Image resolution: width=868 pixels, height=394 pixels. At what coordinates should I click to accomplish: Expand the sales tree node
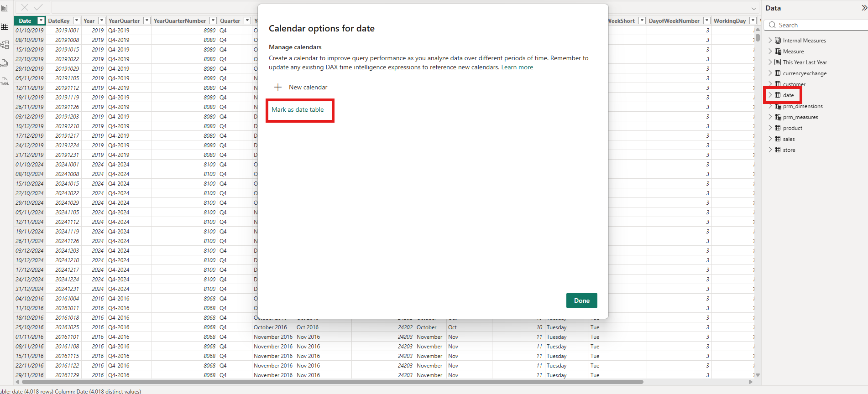770,139
